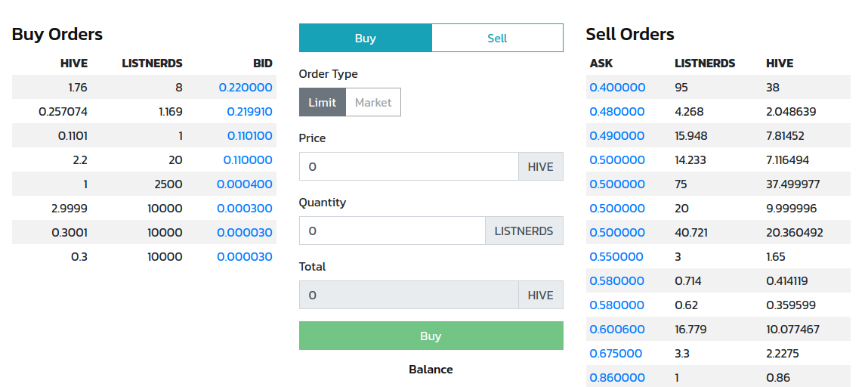Click the Balance label
This screenshot has width=868, height=387.
431,370
